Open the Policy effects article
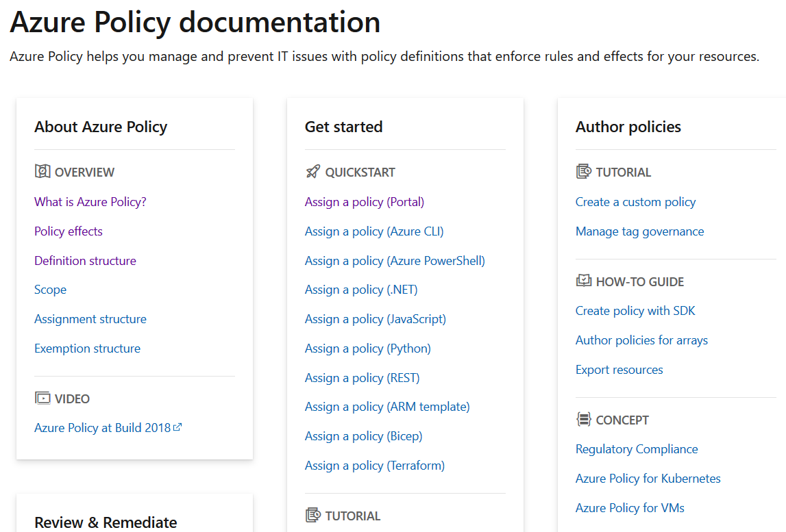This screenshot has height=532, width=786. click(69, 231)
